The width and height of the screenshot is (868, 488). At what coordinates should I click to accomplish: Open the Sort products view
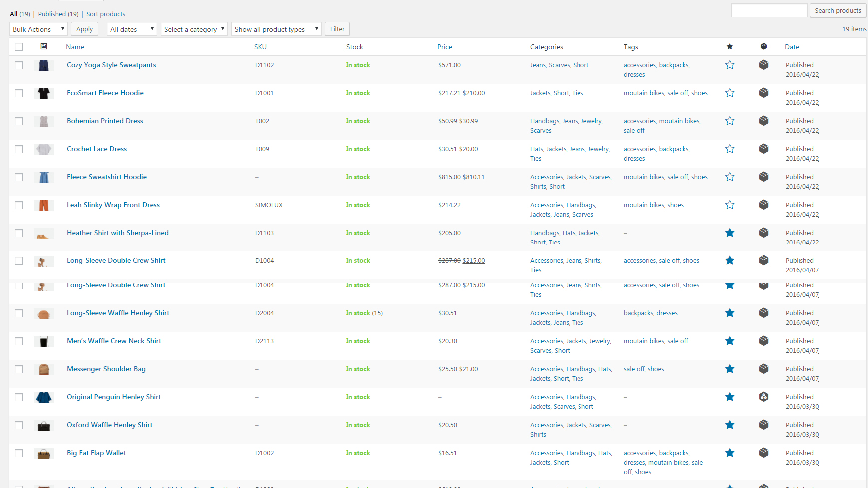(106, 14)
